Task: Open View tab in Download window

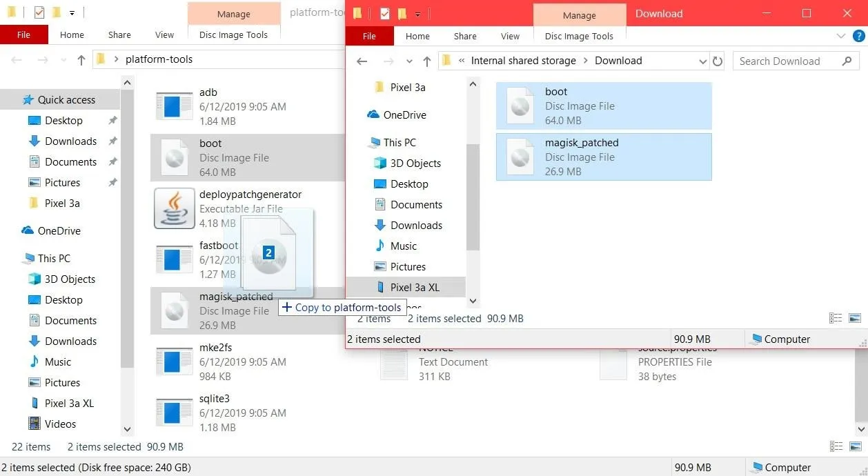Action: 511,36
